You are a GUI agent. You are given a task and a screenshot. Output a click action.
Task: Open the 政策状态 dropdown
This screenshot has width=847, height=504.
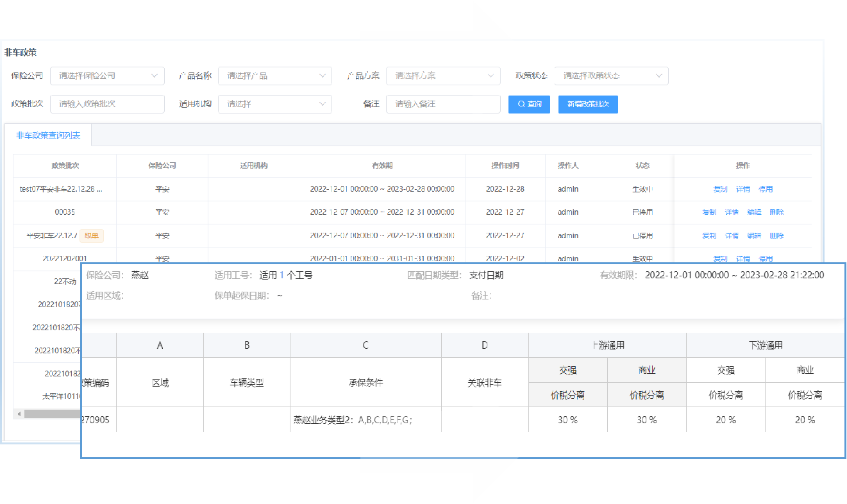[612, 76]
